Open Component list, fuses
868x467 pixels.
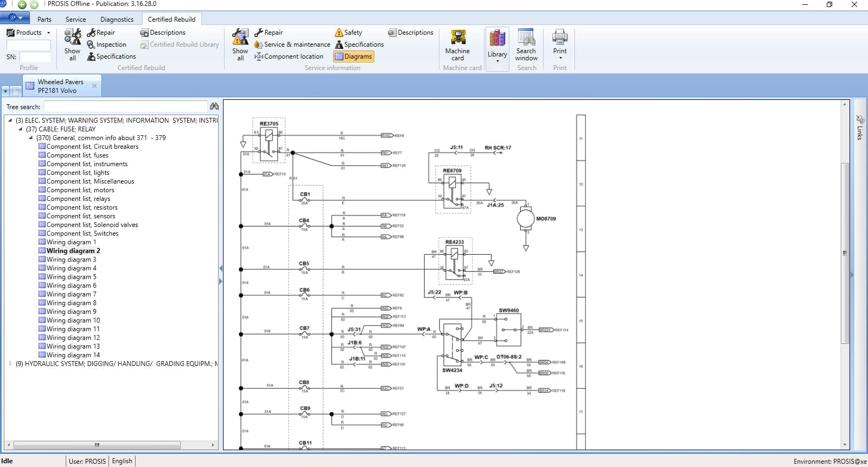77,155
